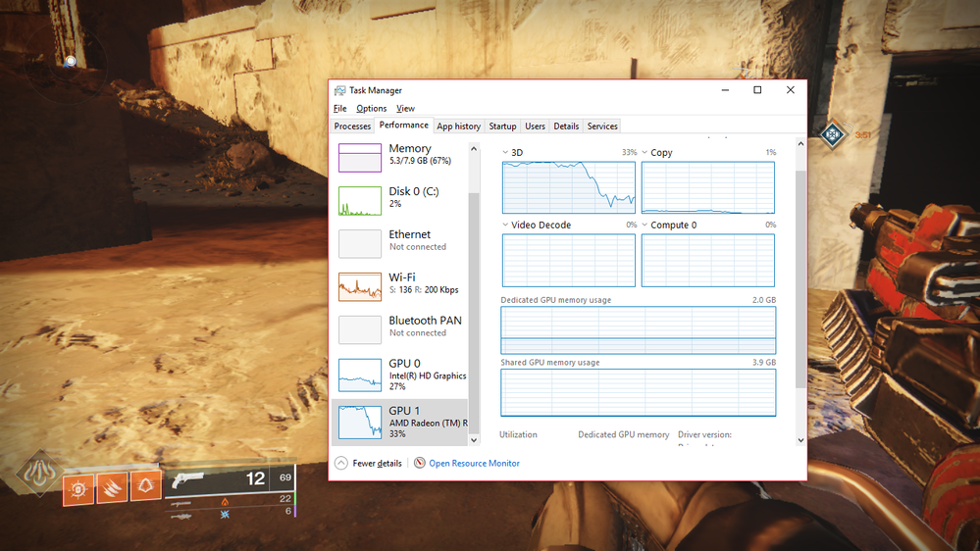
Task: Click the Memory 5.3/7.9 GB (67%) text
Action: pos(420,161)
